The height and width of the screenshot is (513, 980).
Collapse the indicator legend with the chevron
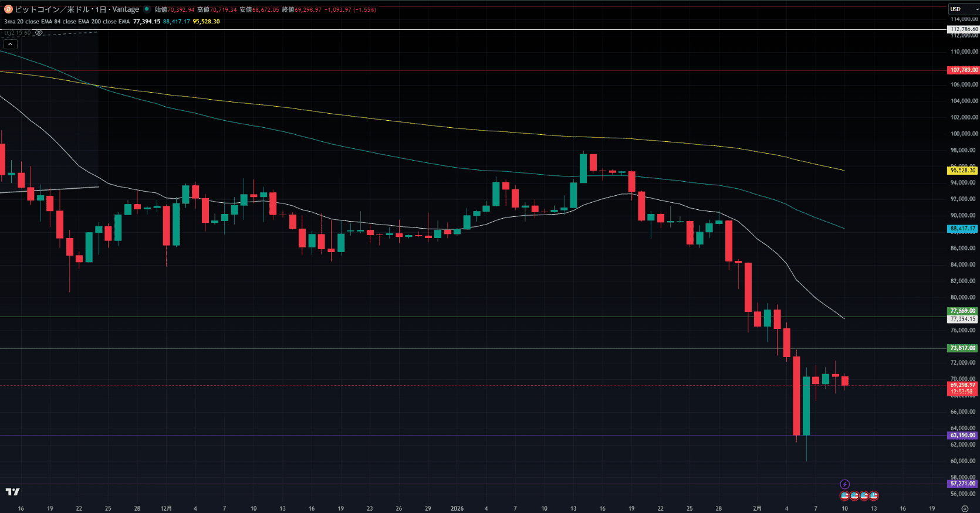11,45
